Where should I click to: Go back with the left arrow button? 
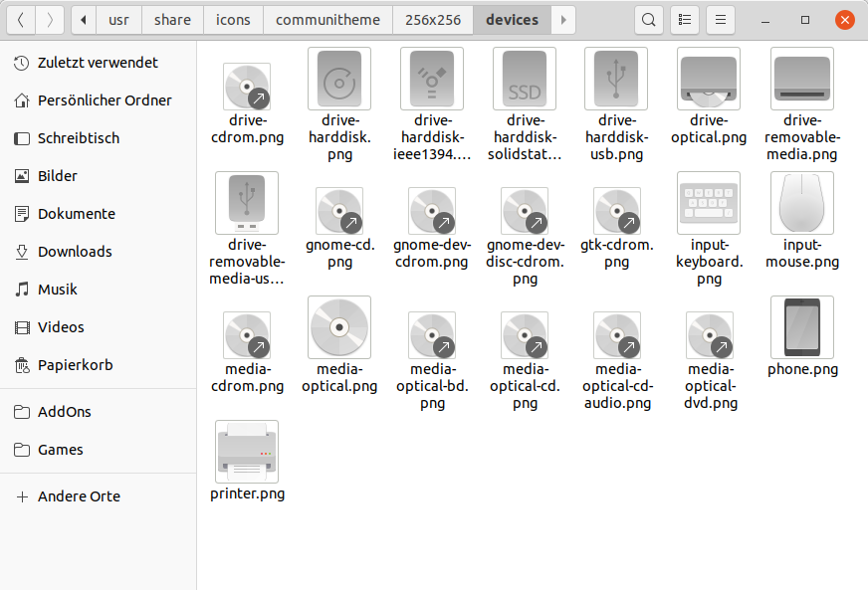pos(21,20)
